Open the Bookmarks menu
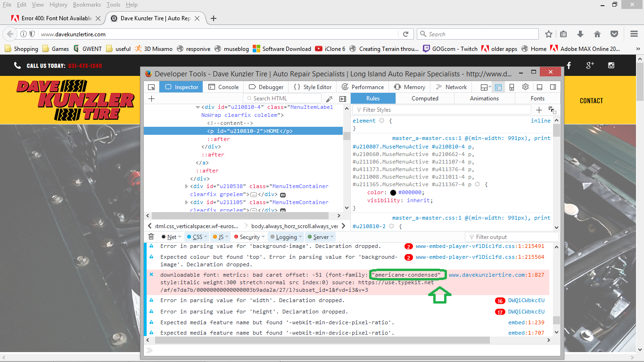 click(x=87, y=5)
